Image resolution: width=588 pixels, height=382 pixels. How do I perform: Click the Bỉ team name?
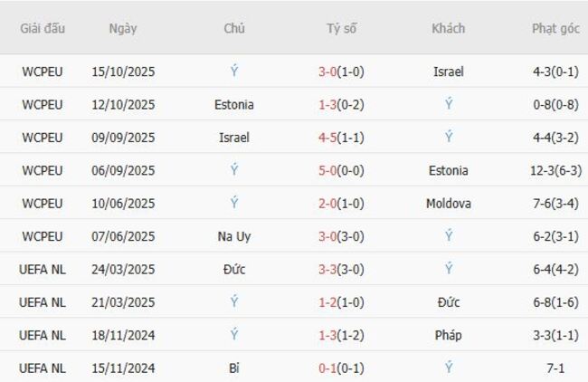(x=234, y=368)
